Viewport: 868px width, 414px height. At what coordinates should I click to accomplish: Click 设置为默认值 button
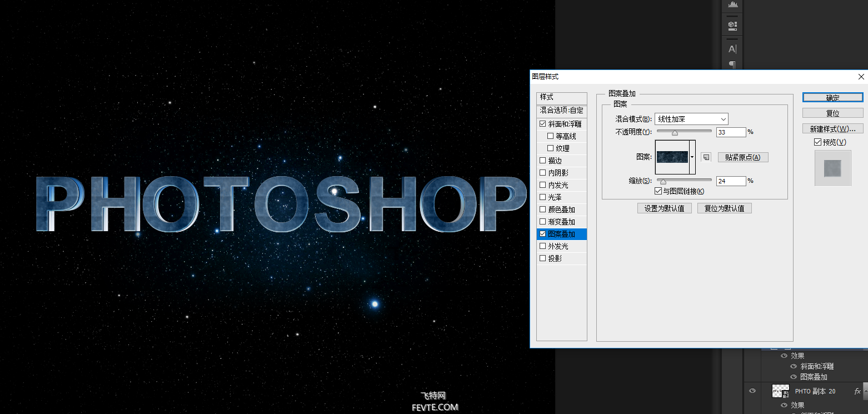point(665,208)
